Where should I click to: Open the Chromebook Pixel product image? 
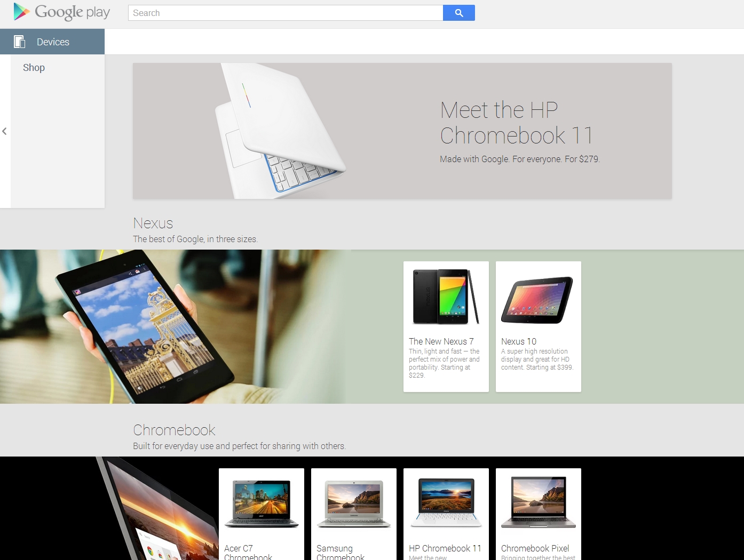click(538, 503)
